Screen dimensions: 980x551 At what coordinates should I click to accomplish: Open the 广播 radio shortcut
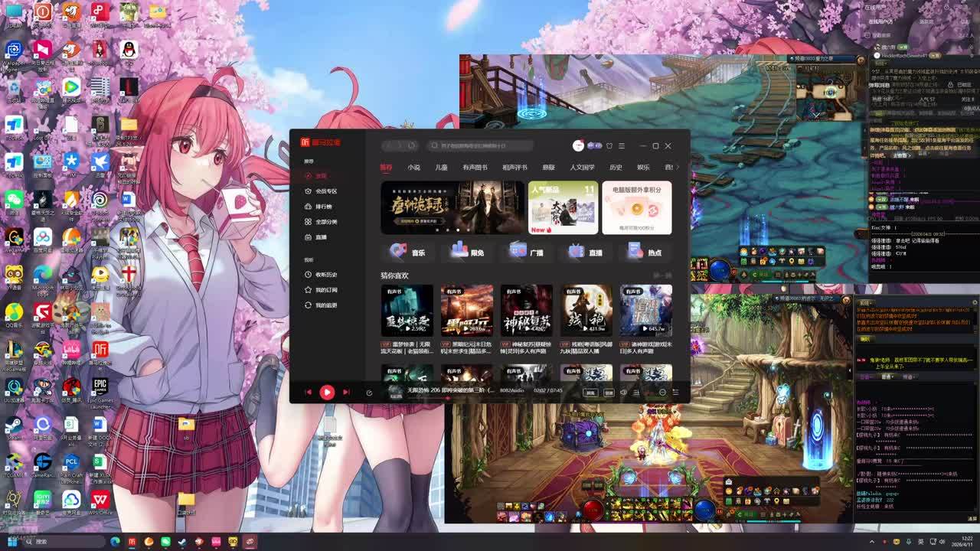[527, 252]
